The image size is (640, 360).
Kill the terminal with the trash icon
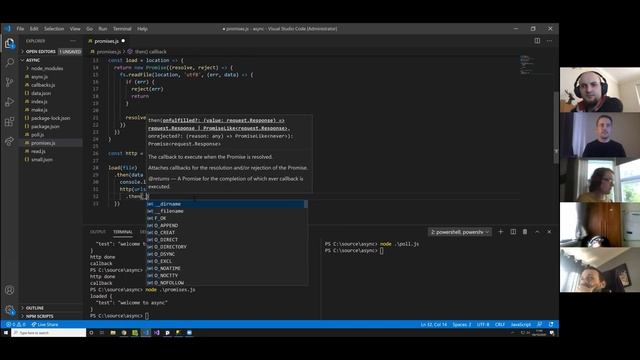(x=525, y=232)
